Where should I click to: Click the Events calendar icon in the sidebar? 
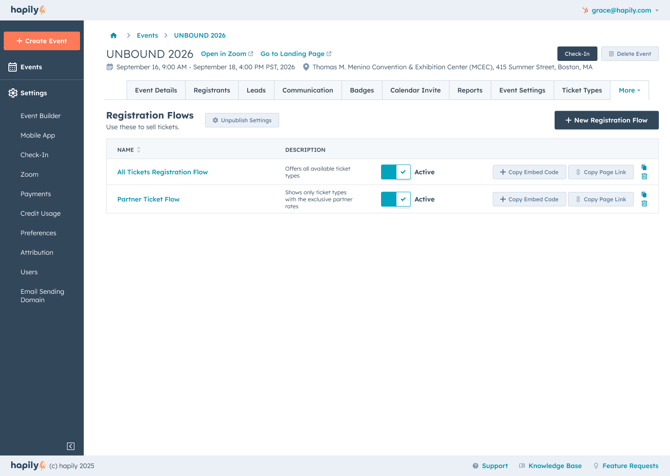(x=12, y=67)
